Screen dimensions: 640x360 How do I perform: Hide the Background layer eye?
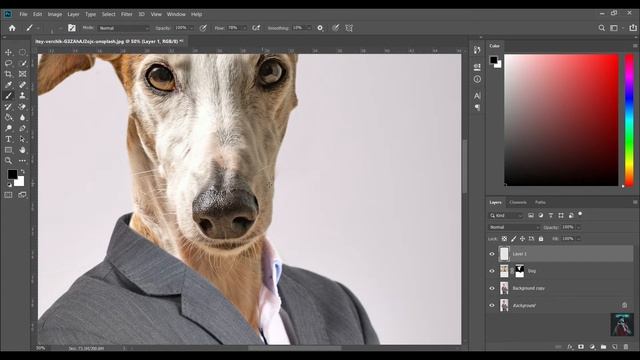(492, 305)
